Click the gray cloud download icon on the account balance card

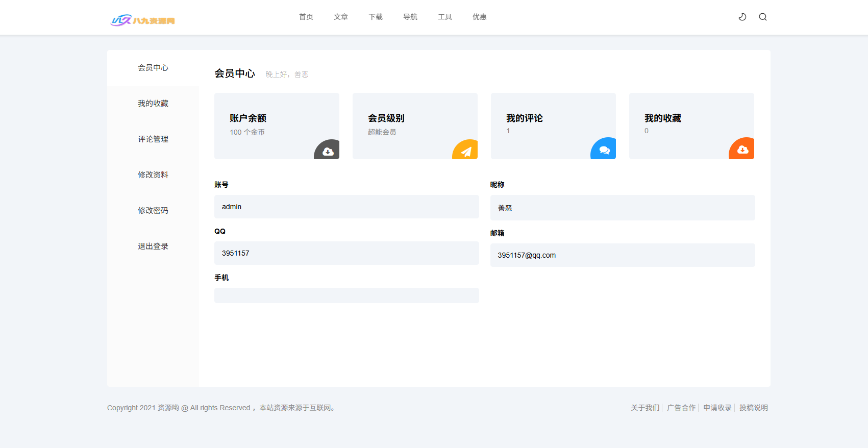(328, 151)
